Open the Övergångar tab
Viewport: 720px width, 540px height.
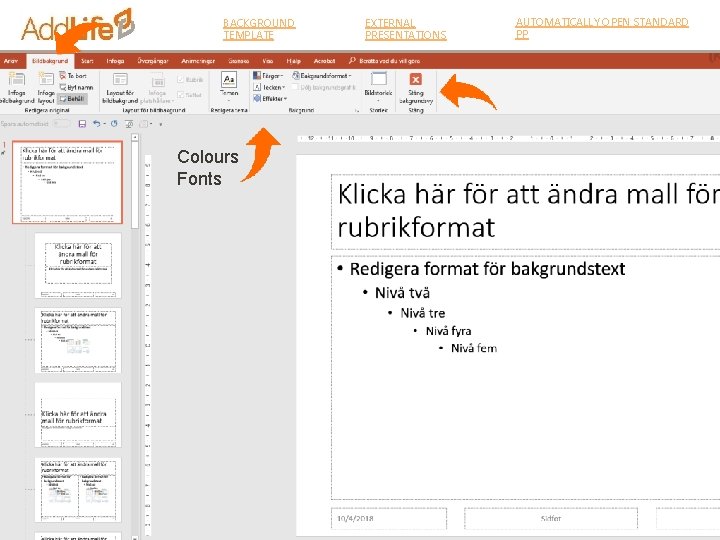153,61
